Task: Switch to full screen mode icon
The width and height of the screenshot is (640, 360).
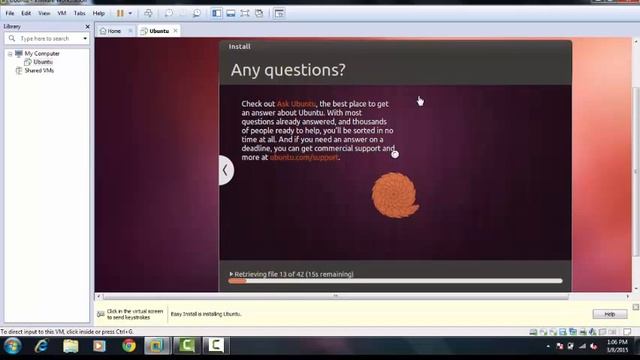Action: (245, 13)
